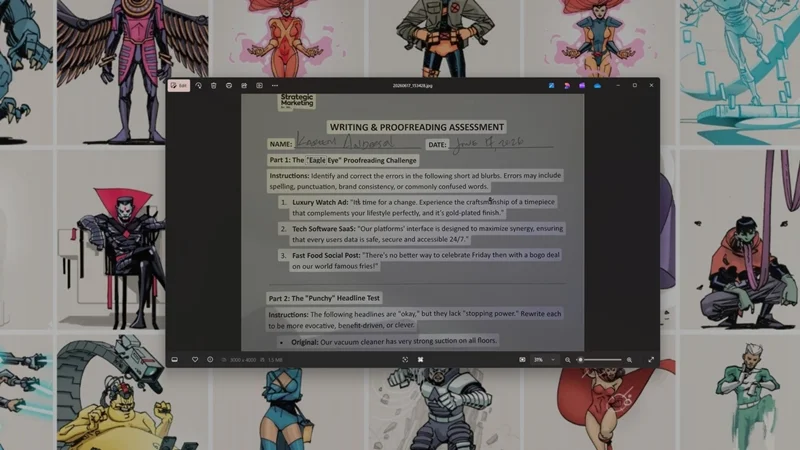Click the Part 2 Punchy Headline Test text
This screenshot has height=450, width=800.
[x=324, y=298]
